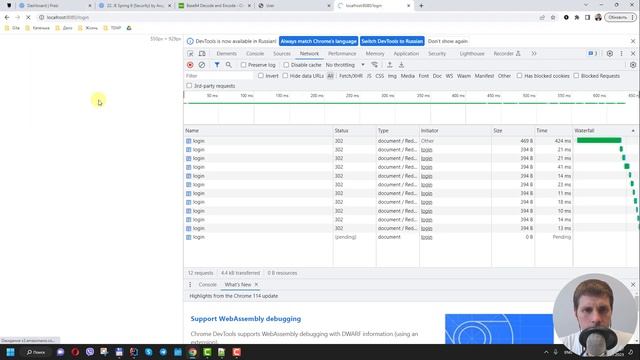Click Always match Chrome's language button
This screenshot has width=640, height=360.
[318, 41]
